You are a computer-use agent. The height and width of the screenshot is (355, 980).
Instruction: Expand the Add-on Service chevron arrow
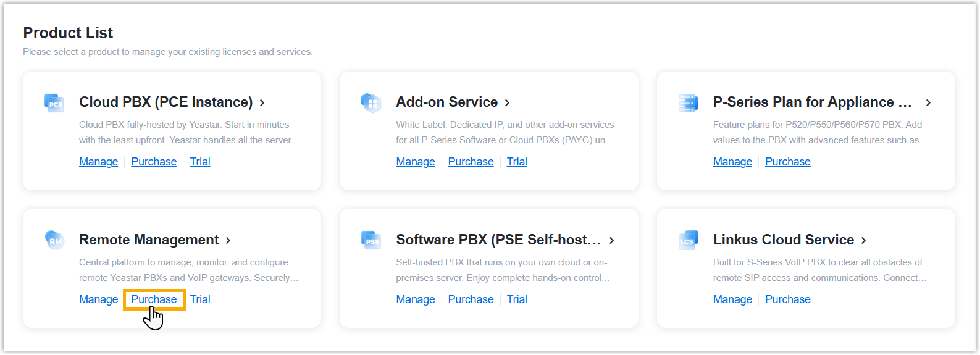pos(508,103)
